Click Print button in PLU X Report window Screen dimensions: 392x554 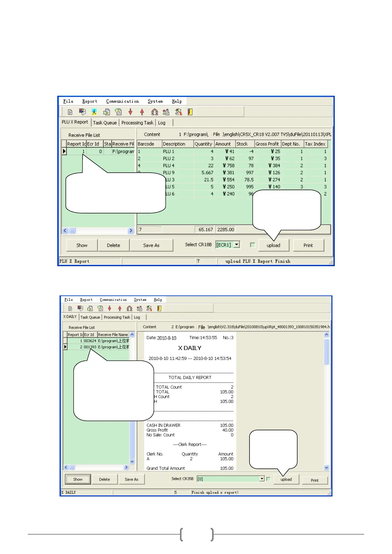pyautogui.click(x=308, y=245)
